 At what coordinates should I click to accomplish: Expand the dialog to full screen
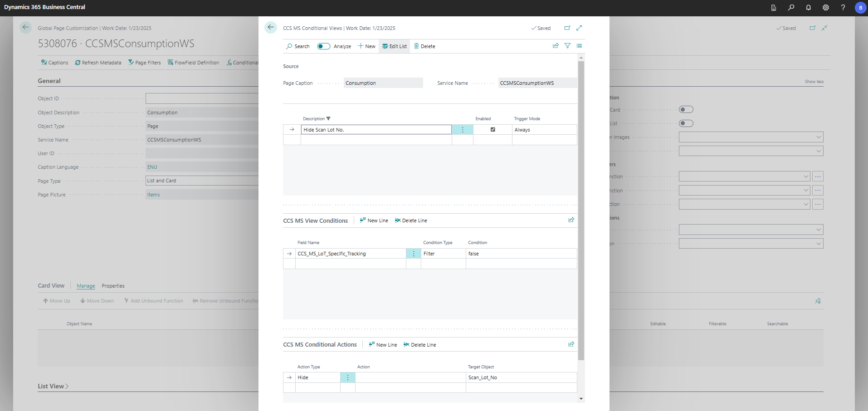579,28
